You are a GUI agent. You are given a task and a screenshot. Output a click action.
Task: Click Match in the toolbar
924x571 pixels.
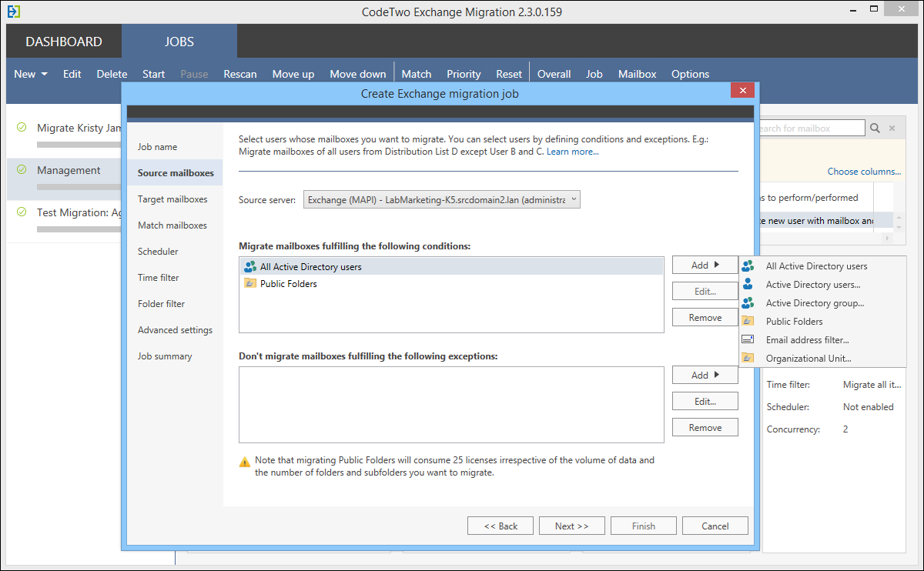[x=417, y=74]
